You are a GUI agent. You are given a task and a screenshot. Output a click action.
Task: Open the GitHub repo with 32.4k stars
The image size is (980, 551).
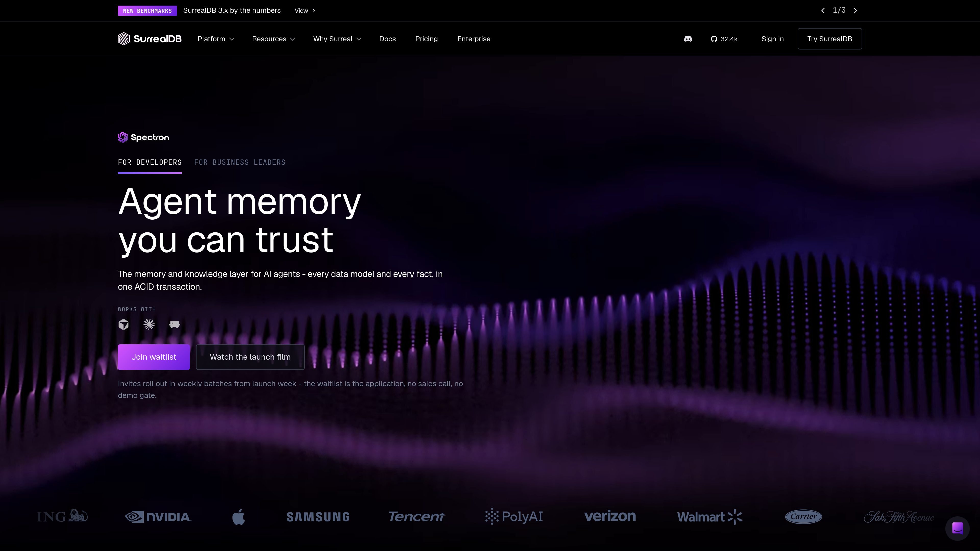pos(724,39)
